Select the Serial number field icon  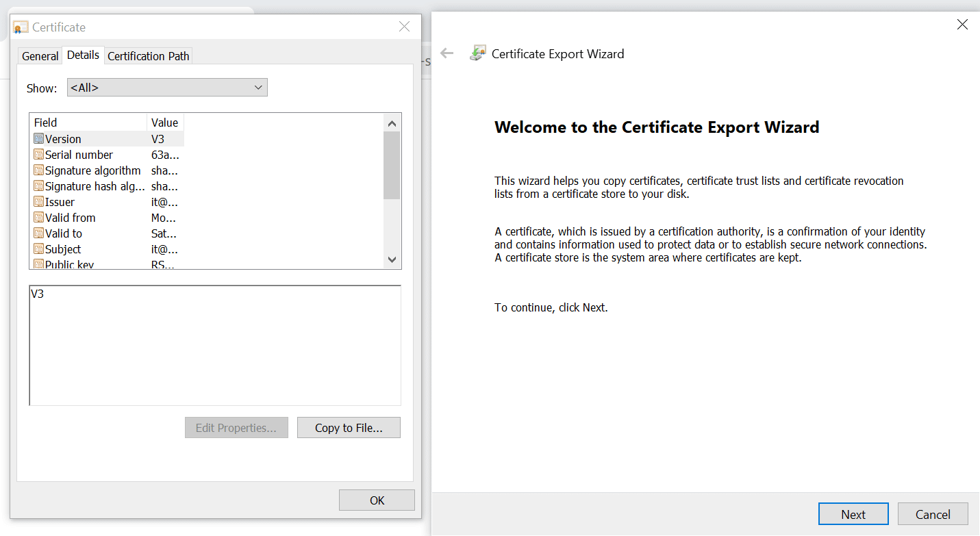tap(39, 155)
